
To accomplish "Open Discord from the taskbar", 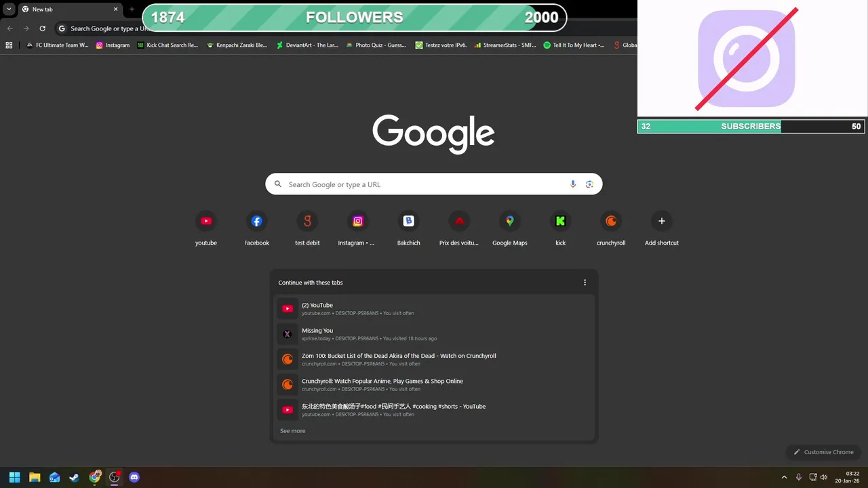I will coord(134,477).
